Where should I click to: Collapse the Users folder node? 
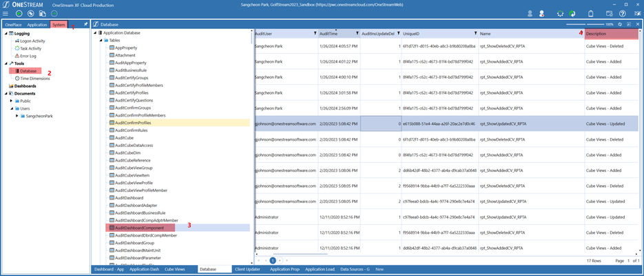tap(12, 108)
